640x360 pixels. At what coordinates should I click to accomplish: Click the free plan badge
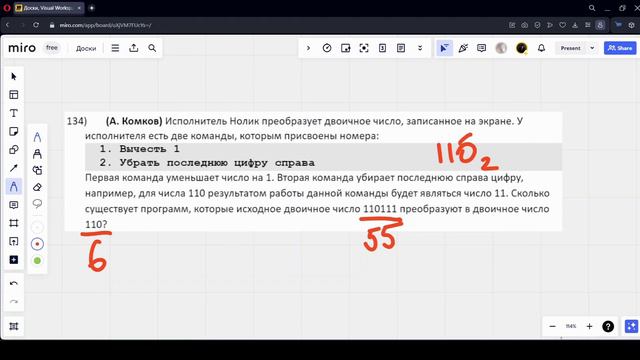(52, 48)
